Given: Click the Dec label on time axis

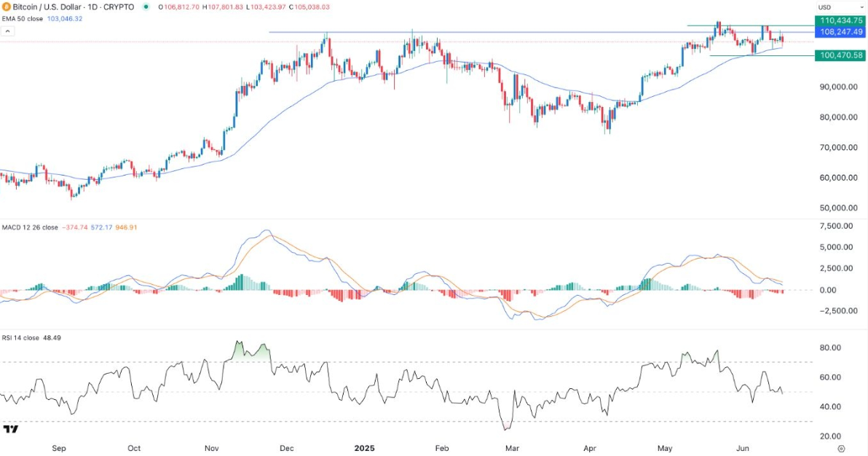Looking at the screenshot, I should coord(287,448).
